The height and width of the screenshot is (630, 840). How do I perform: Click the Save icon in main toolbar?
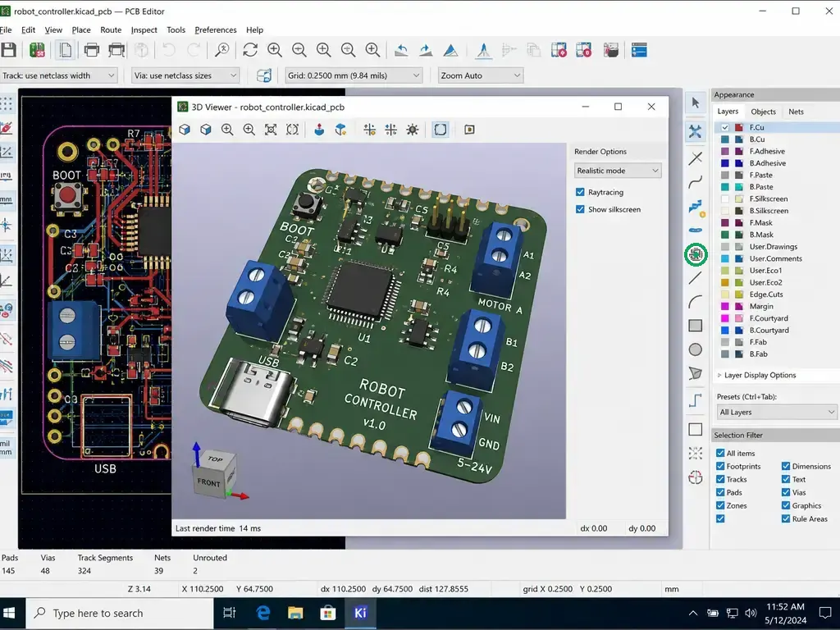point(8,50)
